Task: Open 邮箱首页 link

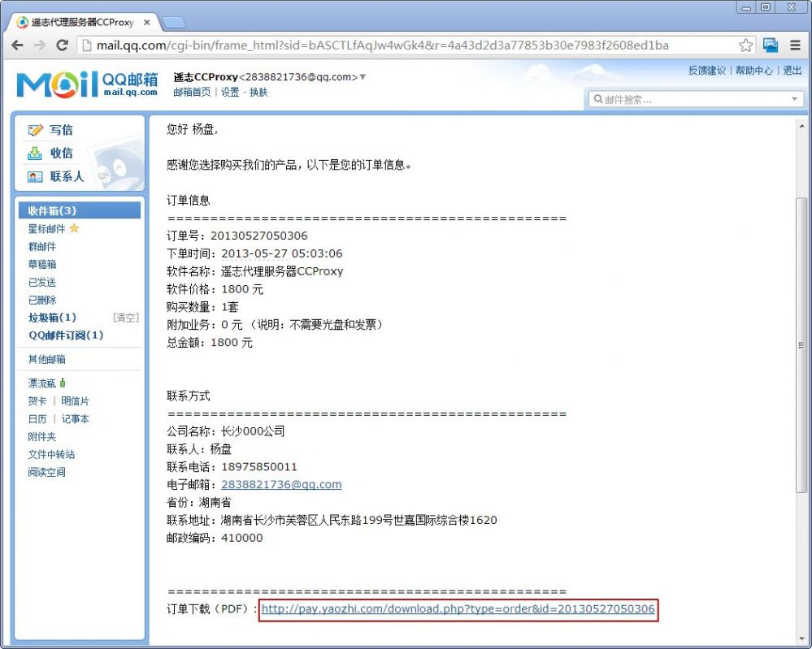Action: [192, 92]
